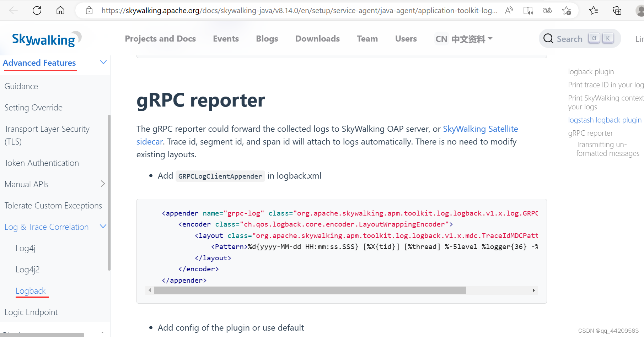
Task: Open Token Authentication sidebar item
Action: (x=42, y=163)
